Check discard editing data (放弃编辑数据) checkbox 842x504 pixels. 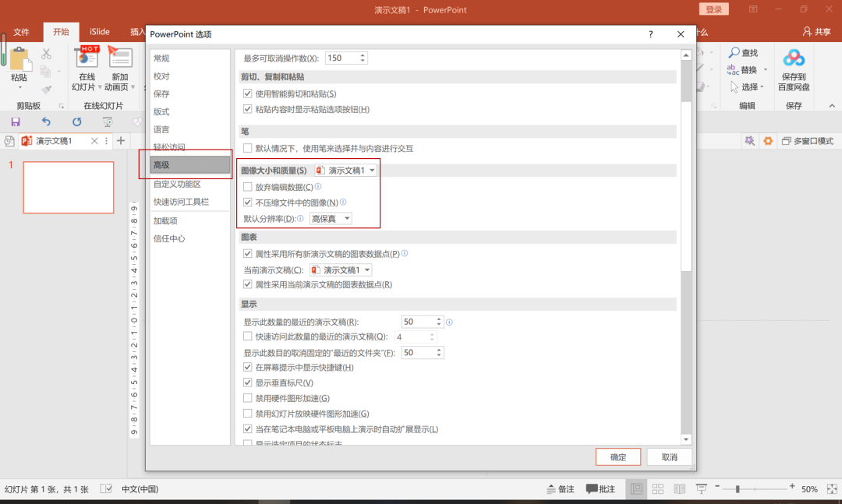point(248,187)
